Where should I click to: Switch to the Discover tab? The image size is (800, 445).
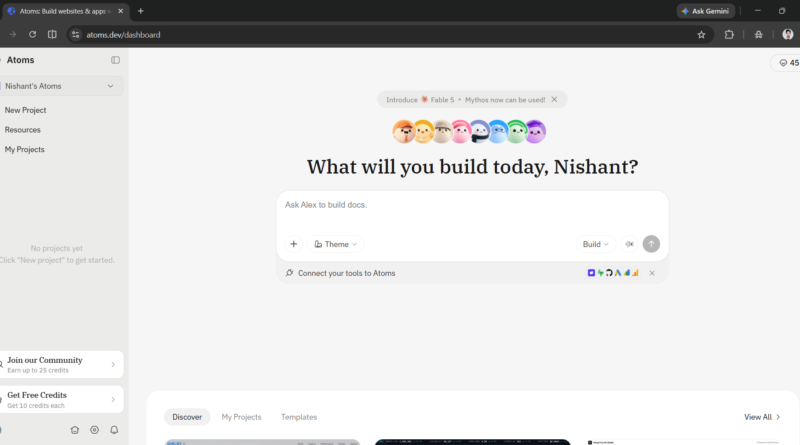click(187, 417)
